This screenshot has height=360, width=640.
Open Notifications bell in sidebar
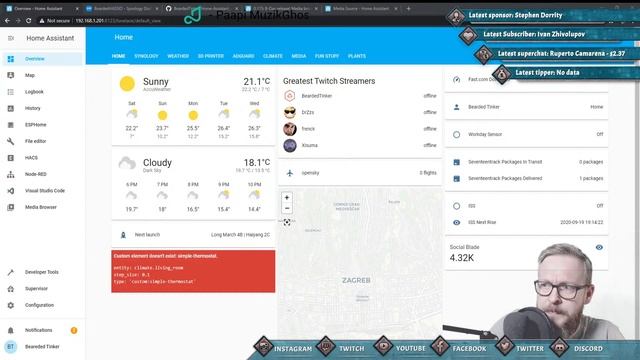coord(11,330)
